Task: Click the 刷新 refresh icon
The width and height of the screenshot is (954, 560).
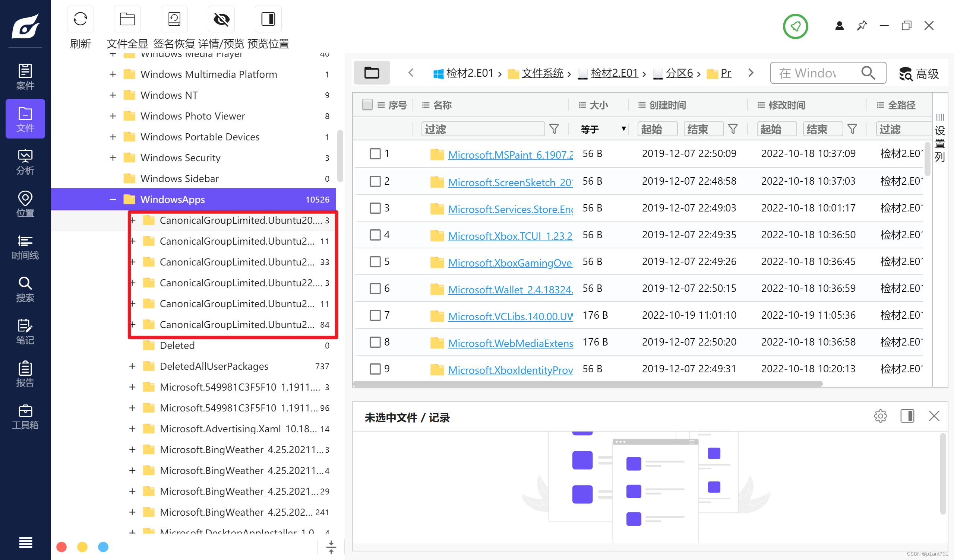Action: 80,19
